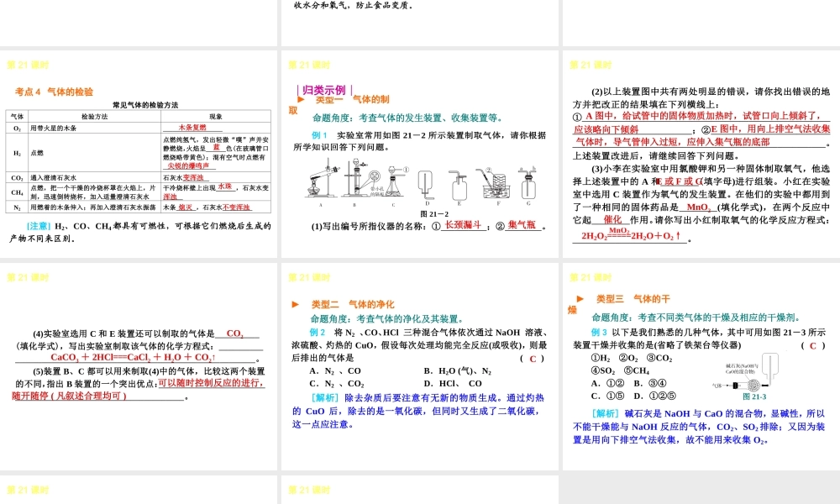Click the 例3 label

(600, 332)
